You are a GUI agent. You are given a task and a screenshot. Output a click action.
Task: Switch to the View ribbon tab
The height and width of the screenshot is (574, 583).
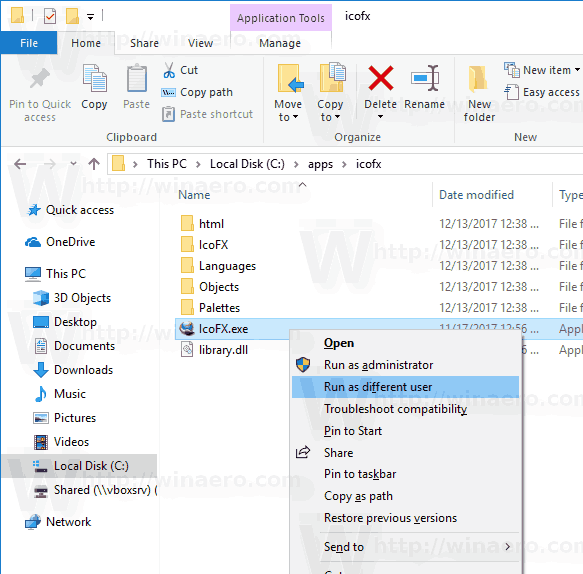[200, 43]
